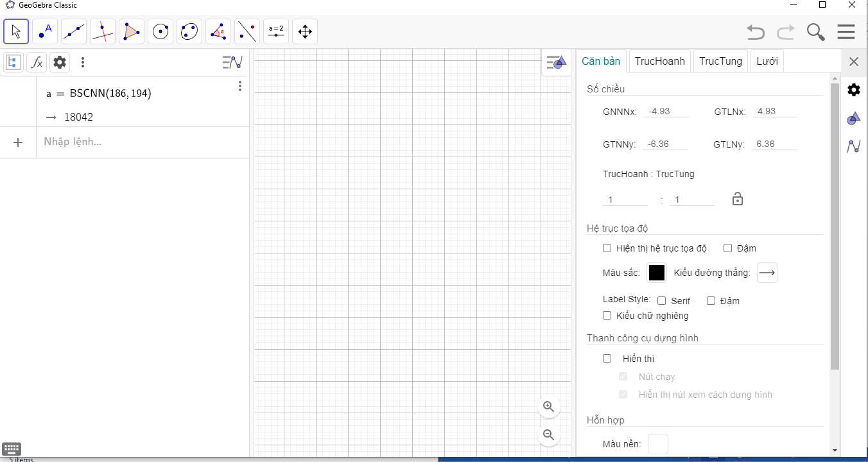Click the Undo arrow icon
The image size is (868, 462).
[x=756, y=32]
